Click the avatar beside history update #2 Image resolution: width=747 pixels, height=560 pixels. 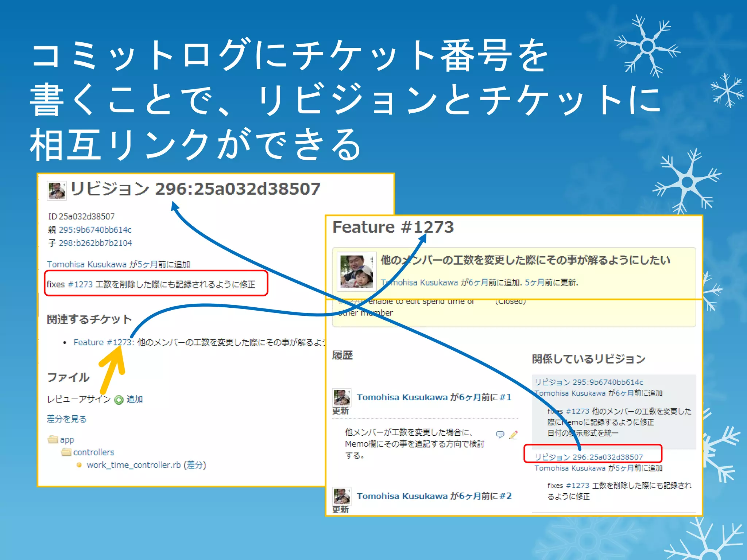pyautogui.click(x=342, y=496)
